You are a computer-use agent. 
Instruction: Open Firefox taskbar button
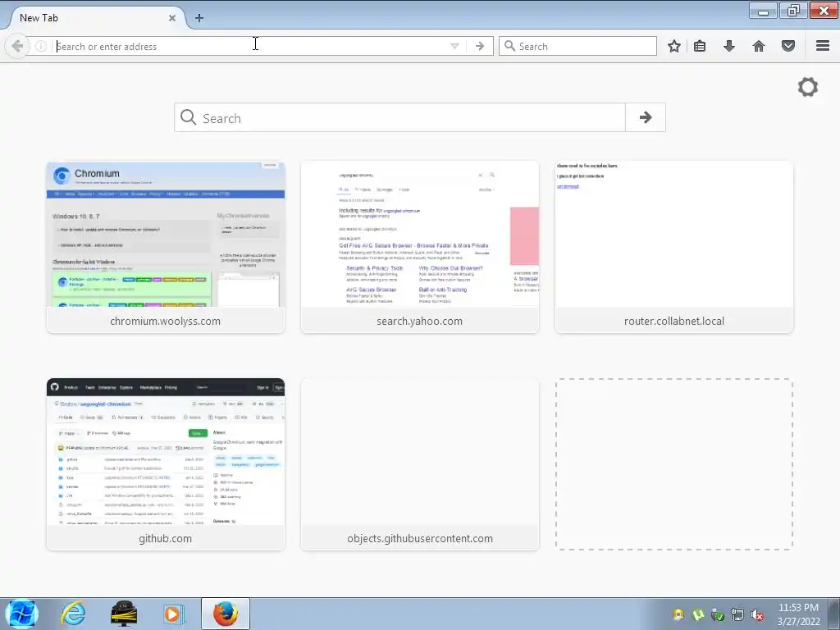pos(226,614)
